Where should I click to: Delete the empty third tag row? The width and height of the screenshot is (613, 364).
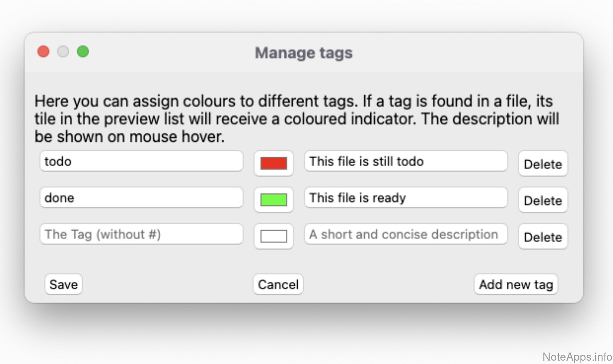[x=543, y=237]
